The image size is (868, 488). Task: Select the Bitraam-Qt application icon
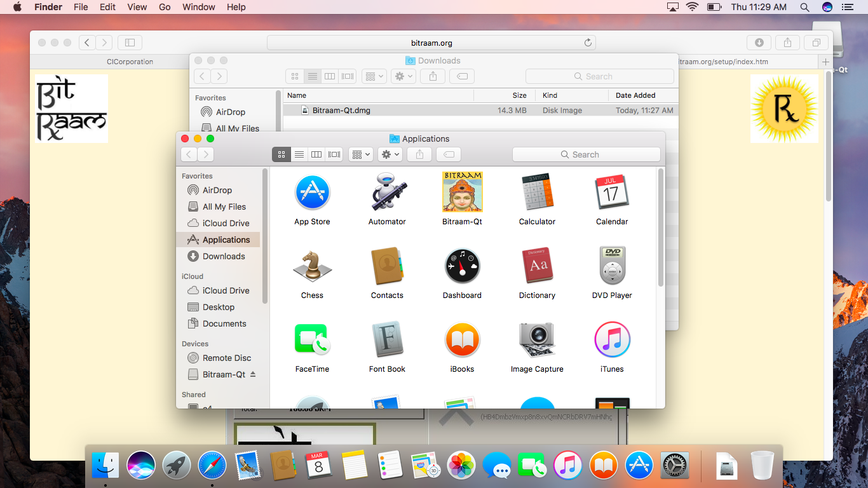tap(462, 192)
